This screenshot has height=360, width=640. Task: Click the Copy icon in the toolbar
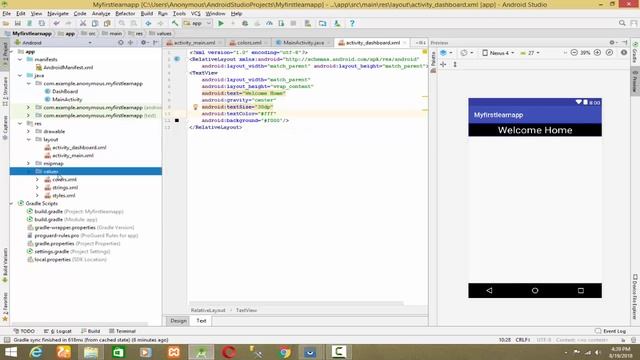[95, 23]
